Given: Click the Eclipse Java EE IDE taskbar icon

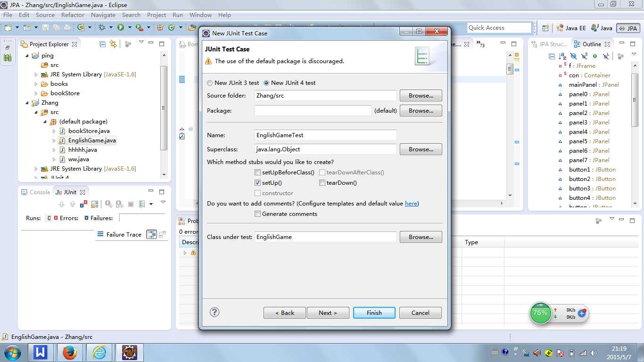Looking at the screenshot, I should click(130, 352).
